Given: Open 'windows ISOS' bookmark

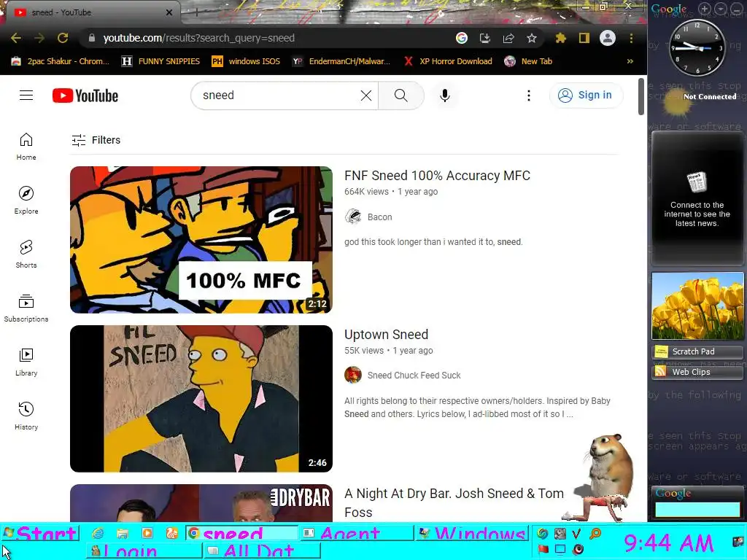Looking at the screenshot, I should point(246,61).
